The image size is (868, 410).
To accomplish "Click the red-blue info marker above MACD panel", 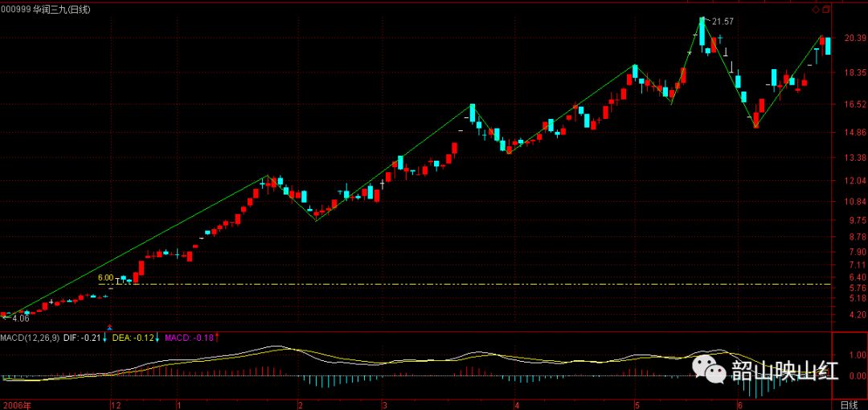I will click(109, 327).
